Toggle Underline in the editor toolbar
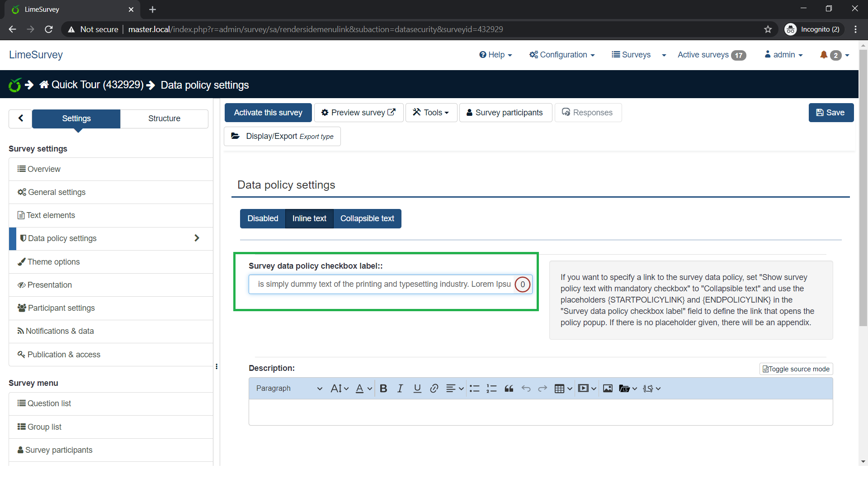The image size is (868, 479). [x=417, y=389]
